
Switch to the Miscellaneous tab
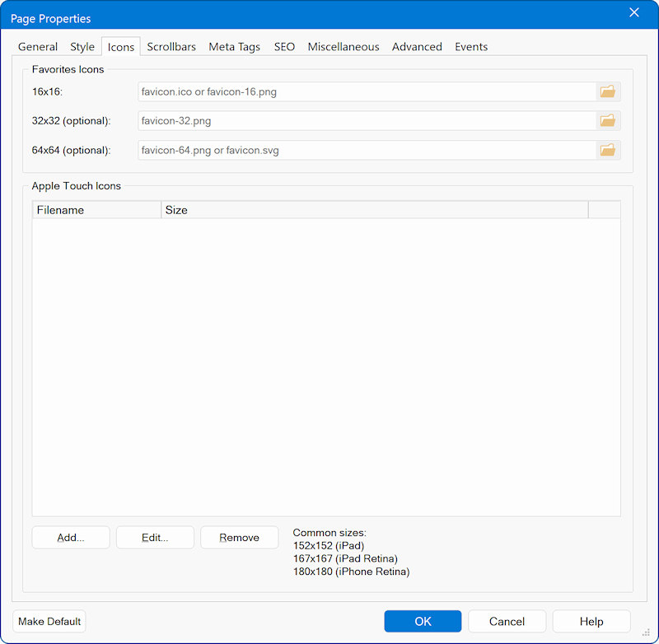[x=344, y=47]
